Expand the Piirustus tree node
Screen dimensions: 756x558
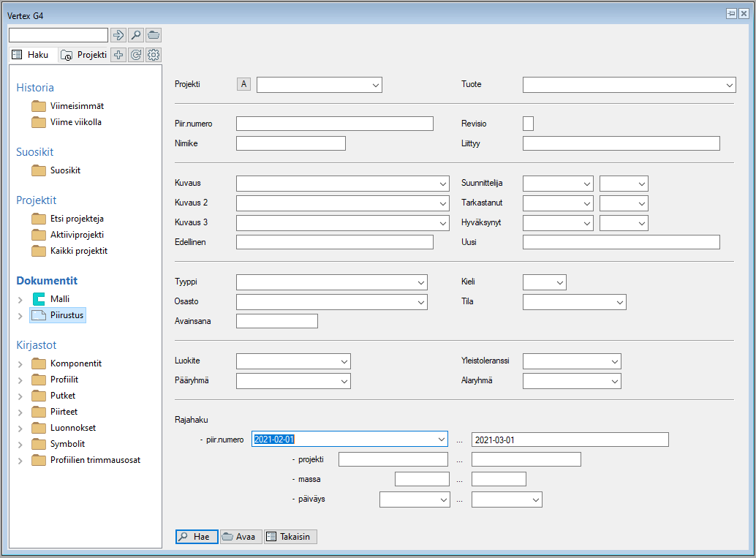[20, 316]
